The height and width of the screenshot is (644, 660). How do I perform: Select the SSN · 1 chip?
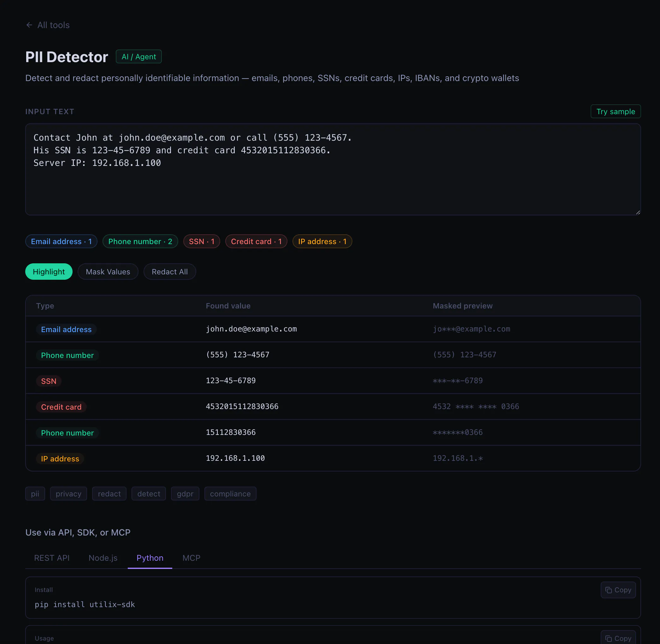pos(202,241)
